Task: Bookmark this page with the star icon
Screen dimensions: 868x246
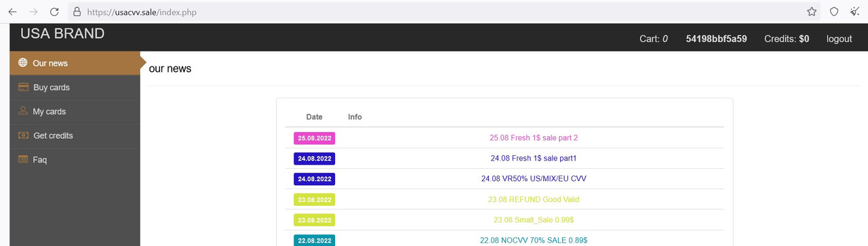Action: pyautogui.click(x=812, y=12)
